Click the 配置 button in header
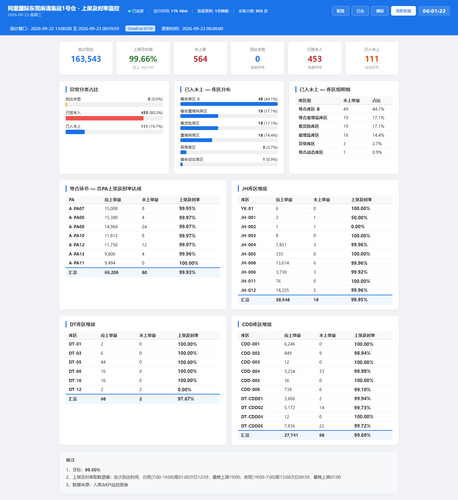This screenshot has height=500, width=458. coord(340,11)
